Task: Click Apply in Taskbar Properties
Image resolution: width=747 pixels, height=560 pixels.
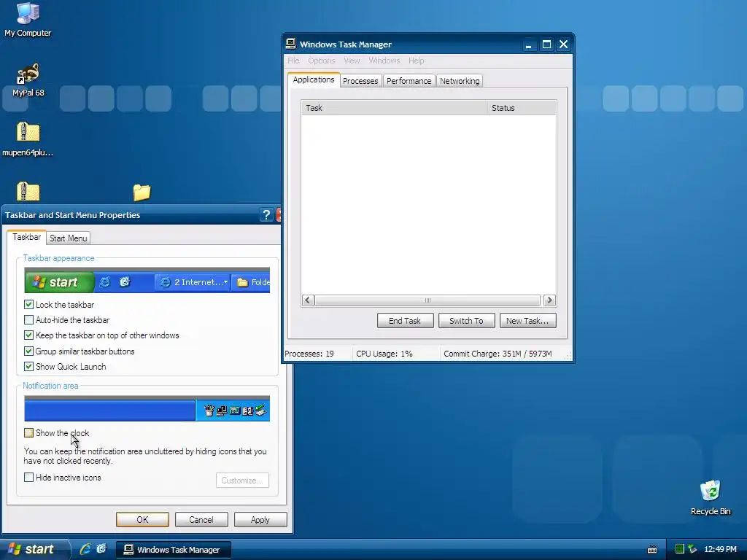Action: tap(260, 519)
